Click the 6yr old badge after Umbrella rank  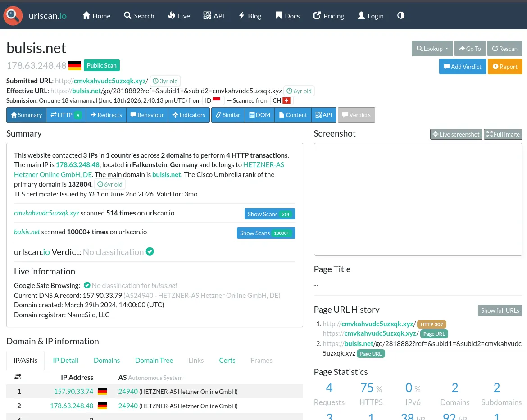(110, 184)
